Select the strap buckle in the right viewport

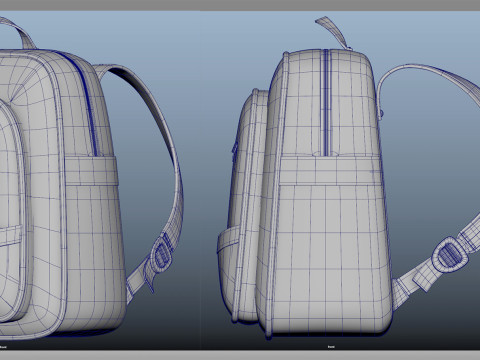(450, 255)
